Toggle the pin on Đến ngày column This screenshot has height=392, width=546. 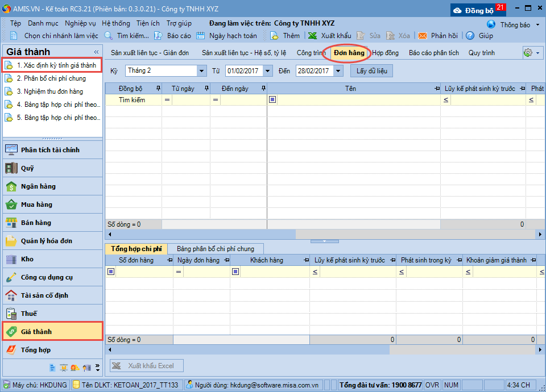click(x=263, y=89)
